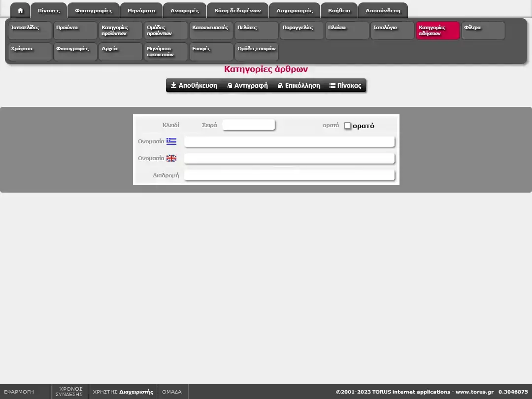This screenshot has width=532, height=399.
Task: Focus the Greek Ονομασία name field
Action: tap(289, 142)
